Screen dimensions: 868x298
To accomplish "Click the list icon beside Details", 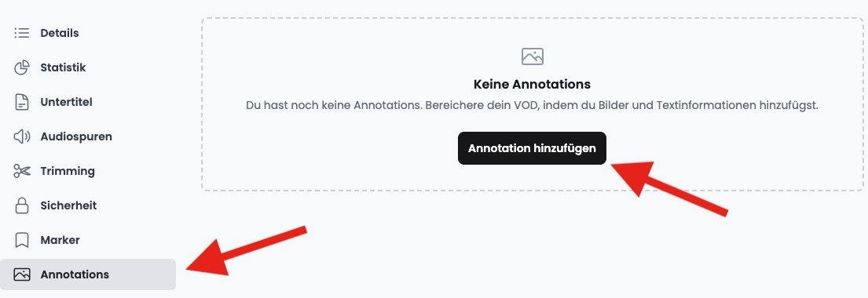I will (x=21, y=33).
